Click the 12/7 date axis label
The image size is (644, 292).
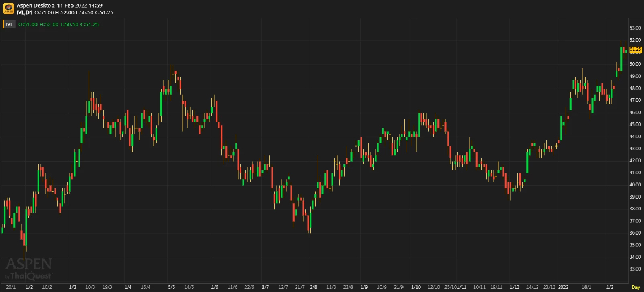pyautogui.click(x=282, y=287)
